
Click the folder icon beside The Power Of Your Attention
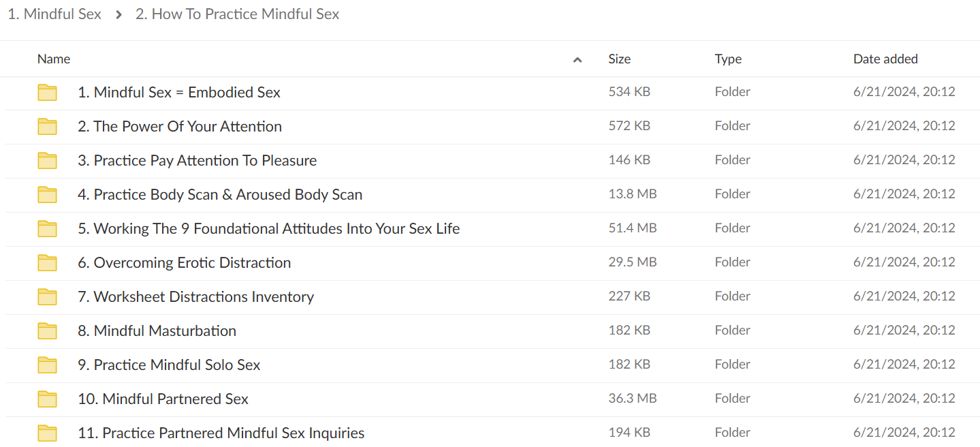(x=47, y=127)
